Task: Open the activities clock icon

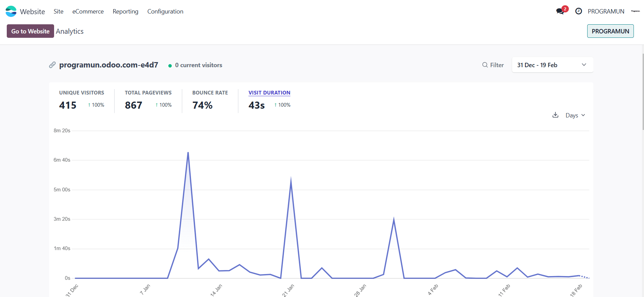Action: 578,11
